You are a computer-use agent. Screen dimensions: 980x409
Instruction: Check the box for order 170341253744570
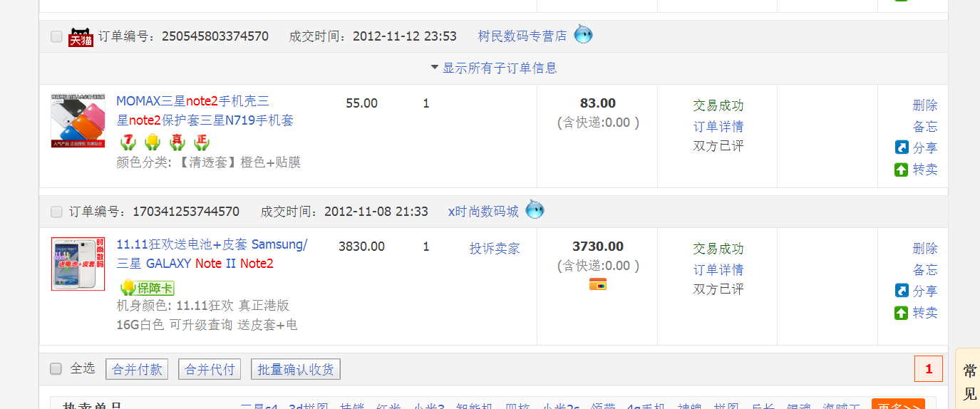coord(56,212)
